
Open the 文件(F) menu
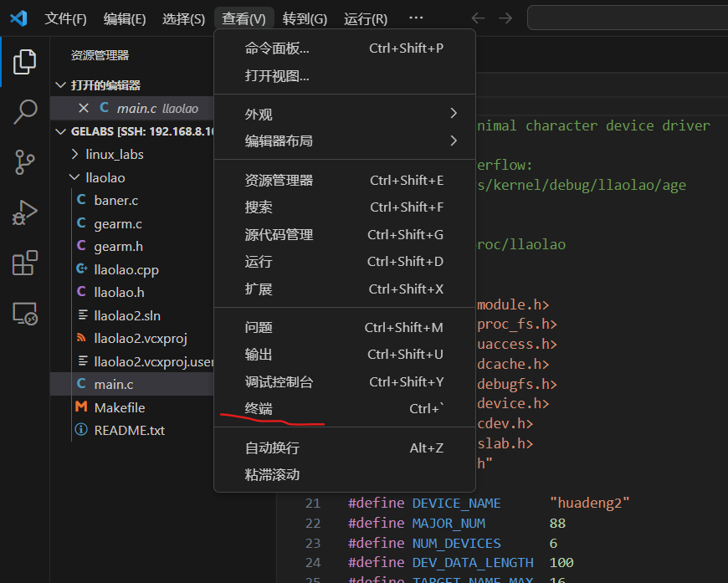(x=65, y=18)
